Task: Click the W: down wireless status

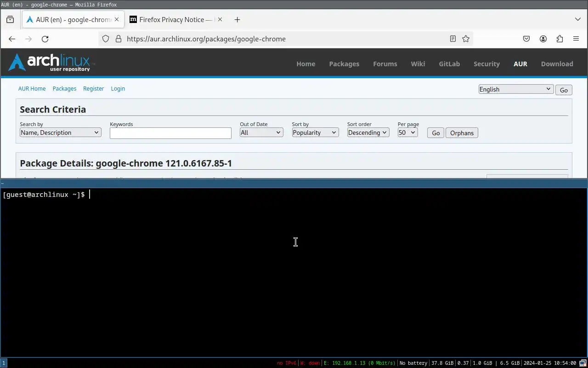Action: 310,363
